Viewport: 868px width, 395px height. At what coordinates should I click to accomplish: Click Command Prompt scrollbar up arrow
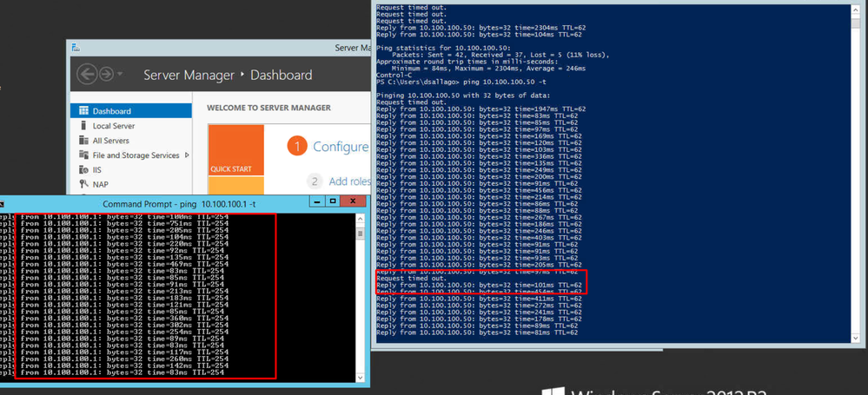(360, 219)
